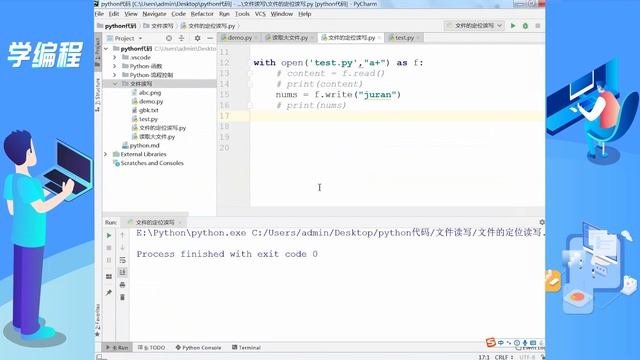Toggle soft-wrap in Run console
Viewport: 640px width, 360px height.
click(x=122, y=260)
